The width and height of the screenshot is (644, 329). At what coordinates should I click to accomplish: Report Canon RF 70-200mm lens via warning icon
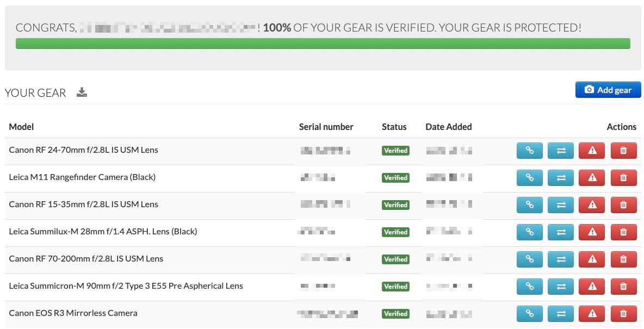pyautogui.click(x=592, y=259)
